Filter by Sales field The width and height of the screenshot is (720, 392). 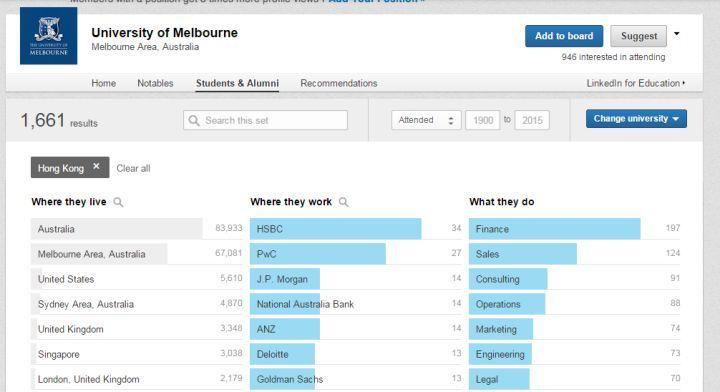click(x=574, y=254)
